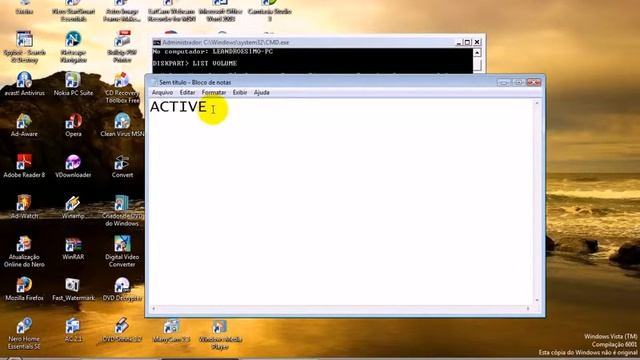This screenshot has height=360, width=640.
Task: Click Notepad horizontal scrollbar left arrow
Action: point(153,309)
